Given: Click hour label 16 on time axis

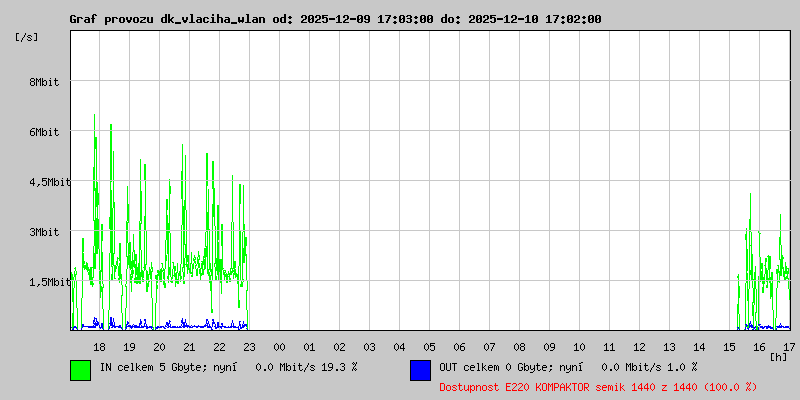Looking at the screenshot, I should 759,347.
